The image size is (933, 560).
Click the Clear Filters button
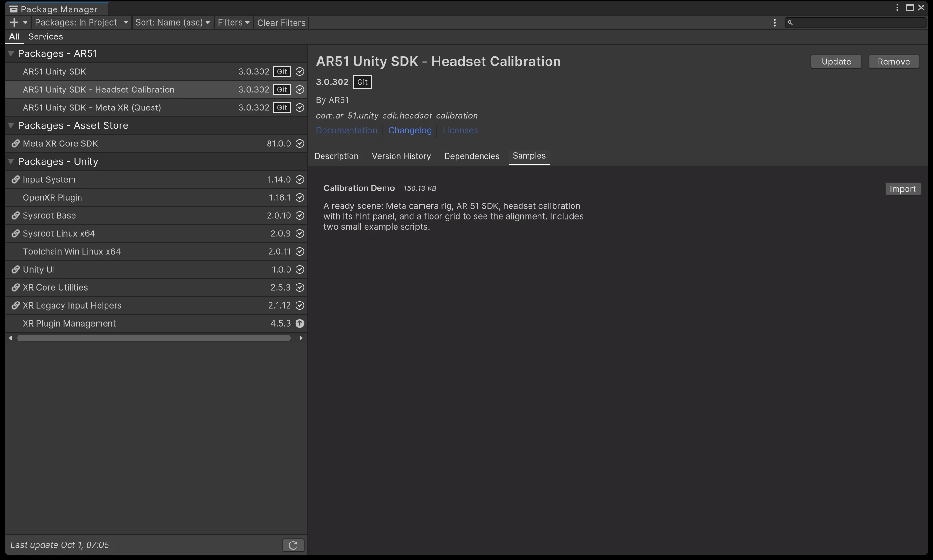point(281,22)
